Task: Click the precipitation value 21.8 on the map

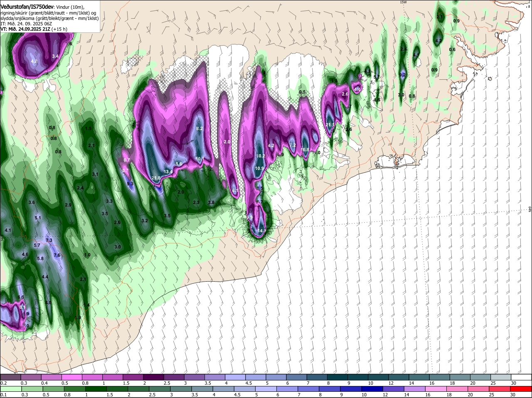Action: 156,178
